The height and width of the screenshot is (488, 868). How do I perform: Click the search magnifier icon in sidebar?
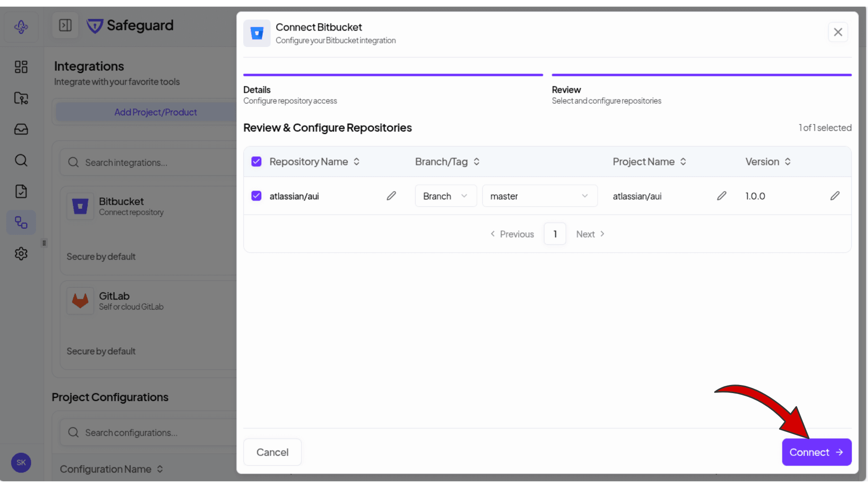click(x=21, y=160)
